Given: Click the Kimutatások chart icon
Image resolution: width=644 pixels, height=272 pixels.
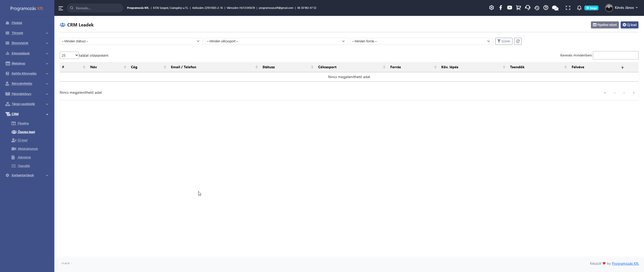Looking at the screenshot, I should (x=7, y=53).
